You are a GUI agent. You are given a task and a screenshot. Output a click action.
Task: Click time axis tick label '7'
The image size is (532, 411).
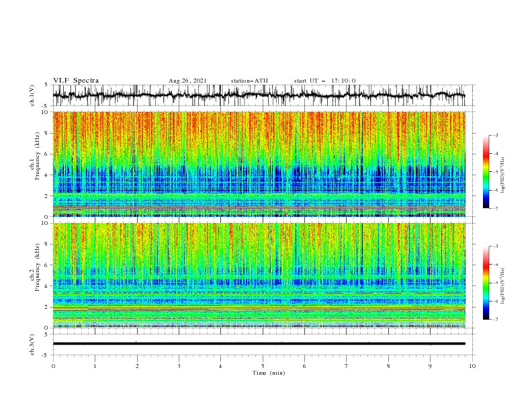click(x=347, y=366)
